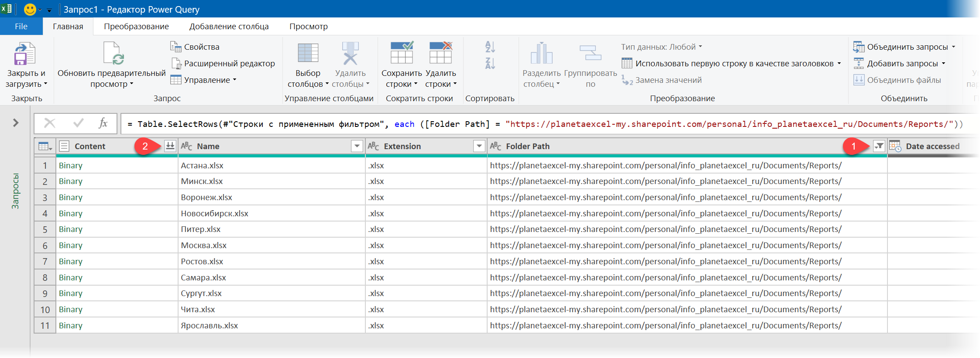Click the refresh preview (Обновить предварительный просмотр) icon
The width and height of the screenshot is (980, 358).
tap(113, 54)
